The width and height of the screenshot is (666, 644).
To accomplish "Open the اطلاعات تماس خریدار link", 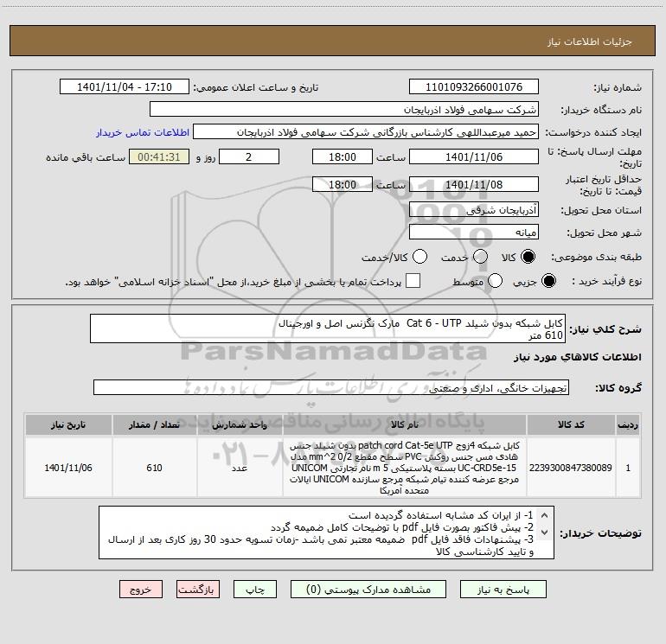I will point(143,132).
